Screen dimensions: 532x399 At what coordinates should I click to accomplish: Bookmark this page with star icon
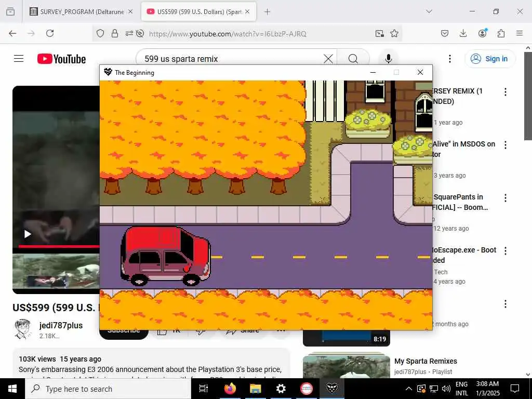pyautogui.click(x=394, y=33)
